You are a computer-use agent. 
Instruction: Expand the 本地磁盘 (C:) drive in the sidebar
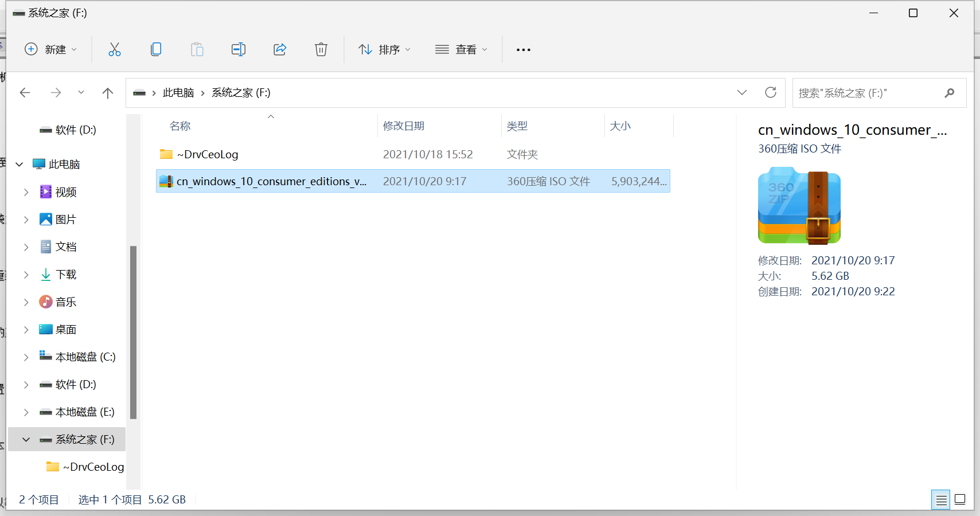[25, 357]
